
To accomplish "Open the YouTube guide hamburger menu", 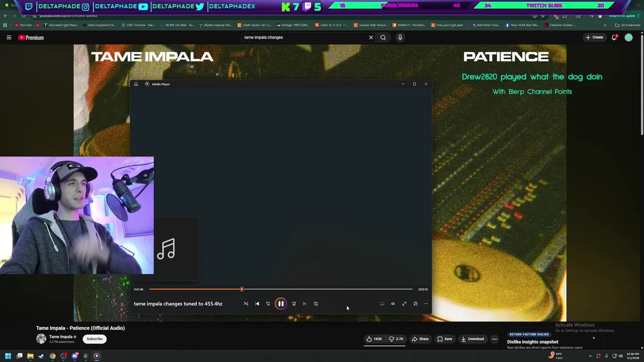I will (x=9, y=37).
